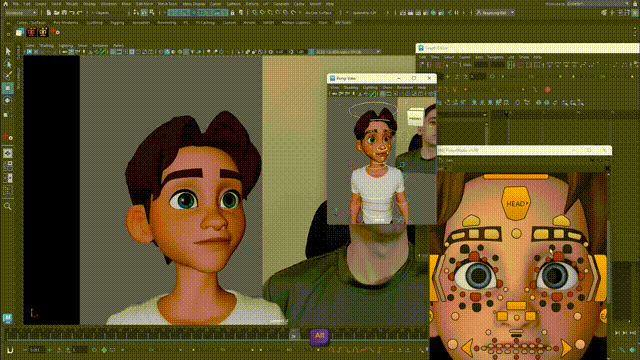640x360 pixels.
Task: Open the Mesh Tools menu
Action: pos(167,4)
